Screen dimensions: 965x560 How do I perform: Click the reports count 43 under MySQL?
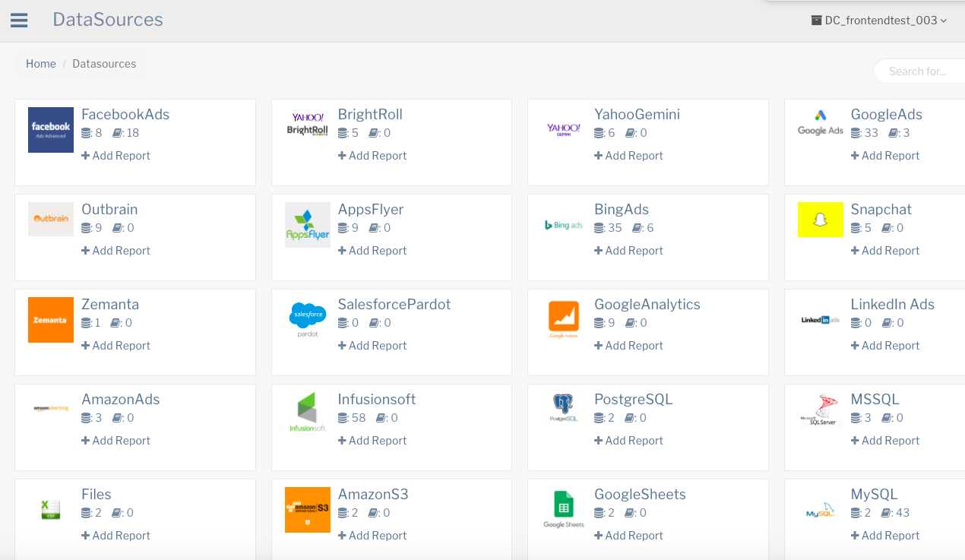[903, 513]
